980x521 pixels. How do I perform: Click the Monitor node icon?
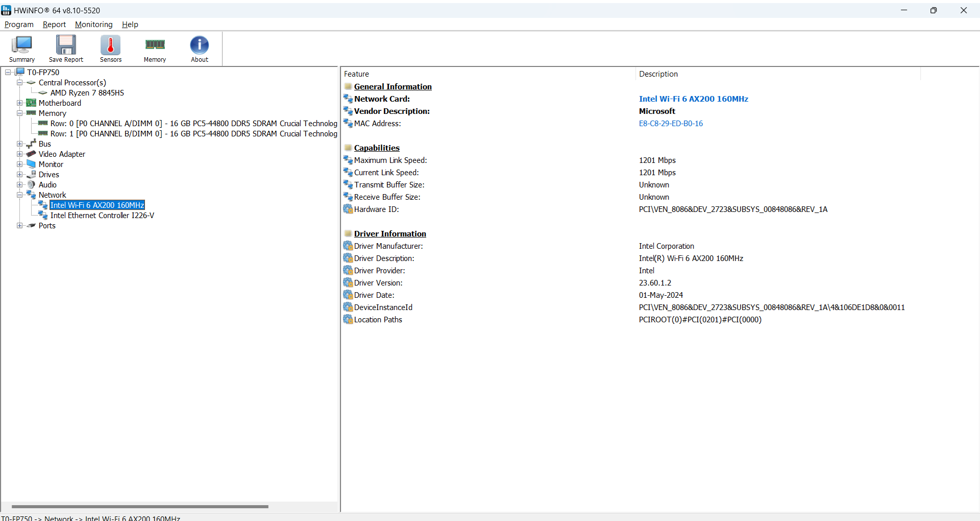[x=31, y=164]
